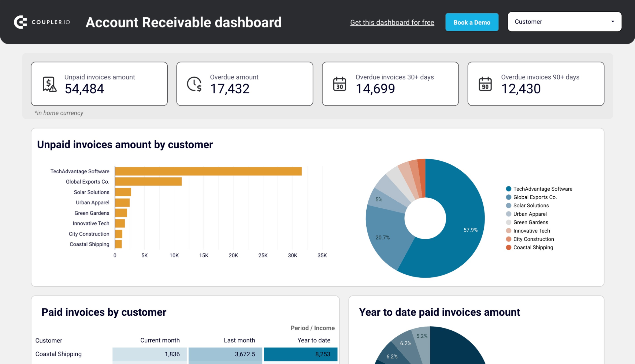This screenshot has height=364, width=635.
Task: Click the 'Account Receivable dashboard' title
Action: point(184,22)
